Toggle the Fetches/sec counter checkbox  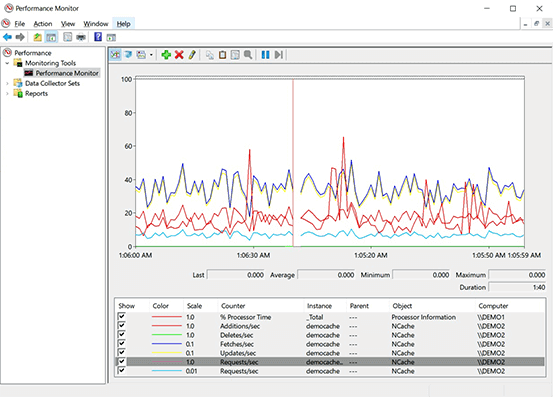(121, 343)
